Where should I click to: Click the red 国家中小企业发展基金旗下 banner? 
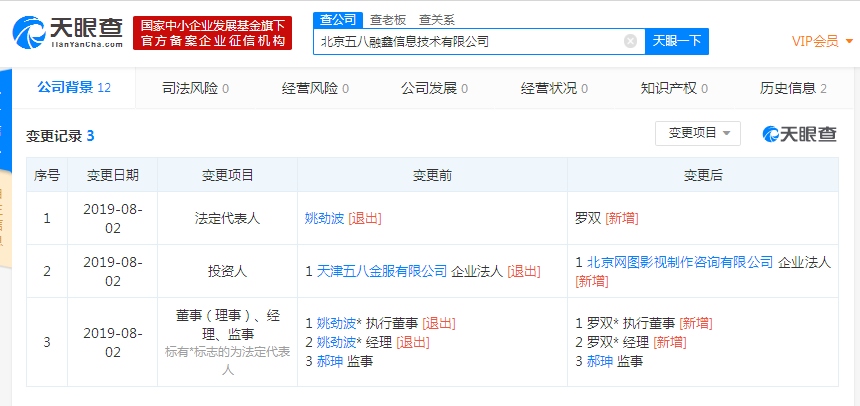(212, 33)
